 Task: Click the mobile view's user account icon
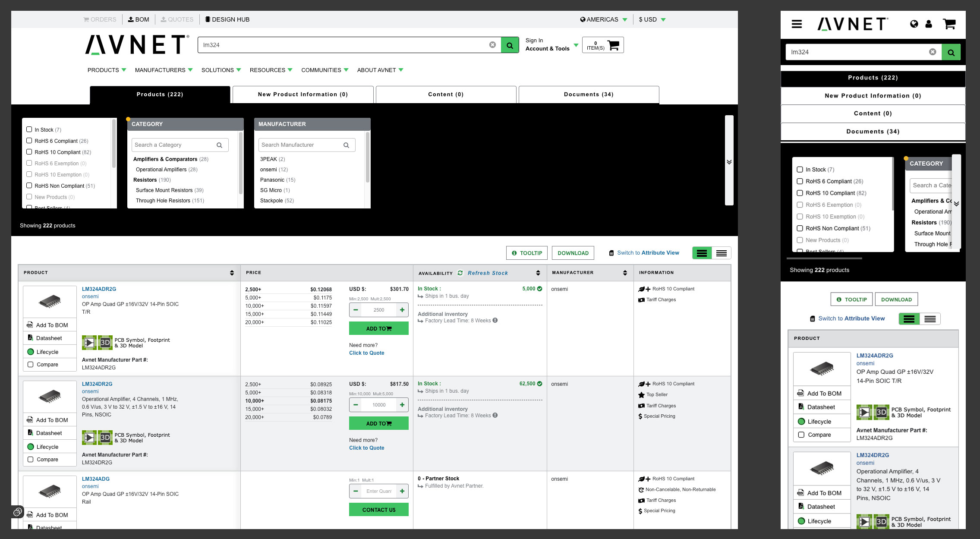pos(929,24)
